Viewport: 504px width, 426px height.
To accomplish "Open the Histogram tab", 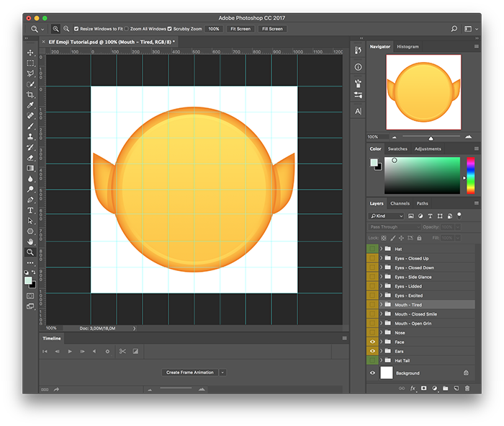I will click(x=408, y=47).
